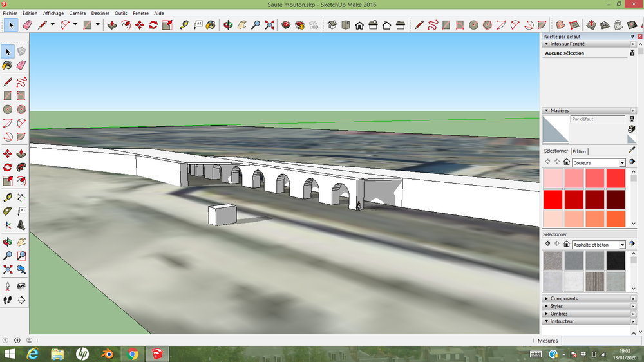Switch to the Édition tab in Matières
This screenshot has height=362, width=644.
(x=579, y=151)
